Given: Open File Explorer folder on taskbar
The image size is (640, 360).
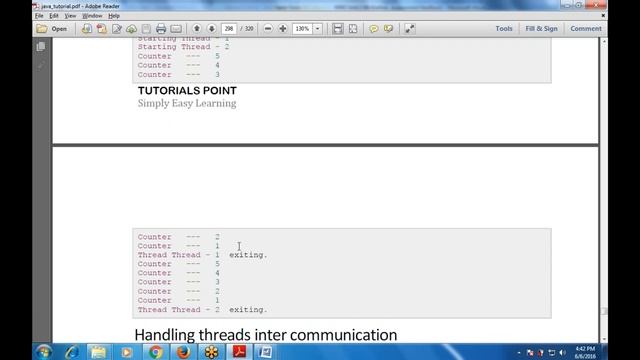Looking at the screenshot, I should tap(98, 352).
